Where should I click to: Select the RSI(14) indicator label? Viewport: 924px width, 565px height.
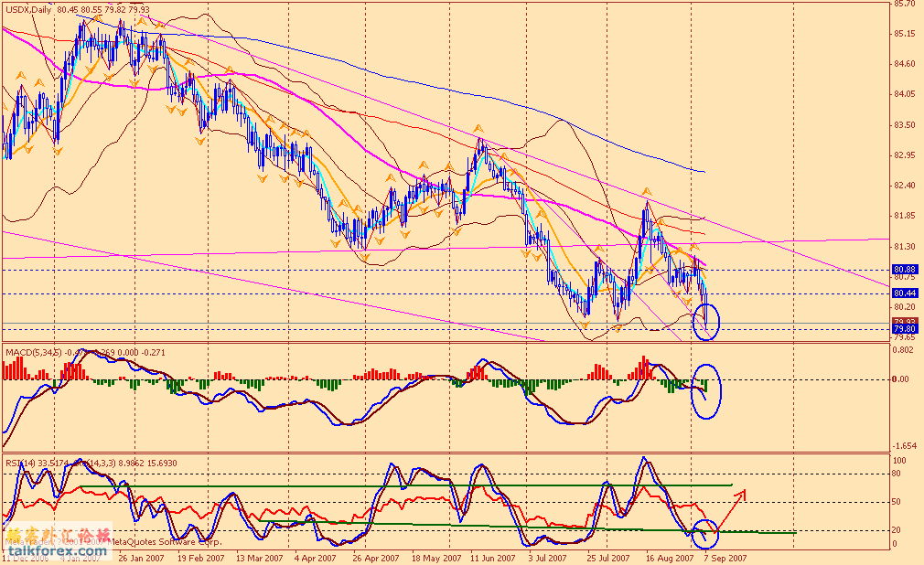21,464
